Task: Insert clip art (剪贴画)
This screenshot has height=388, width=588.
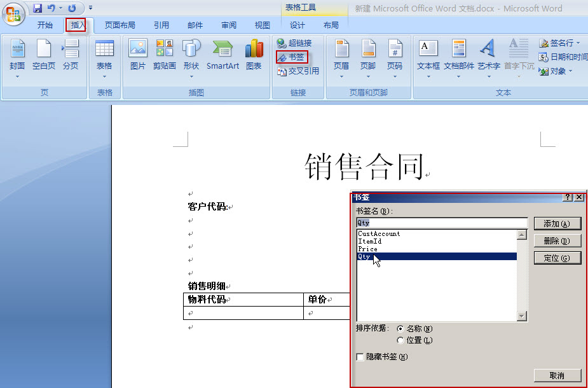Action: 164,55
